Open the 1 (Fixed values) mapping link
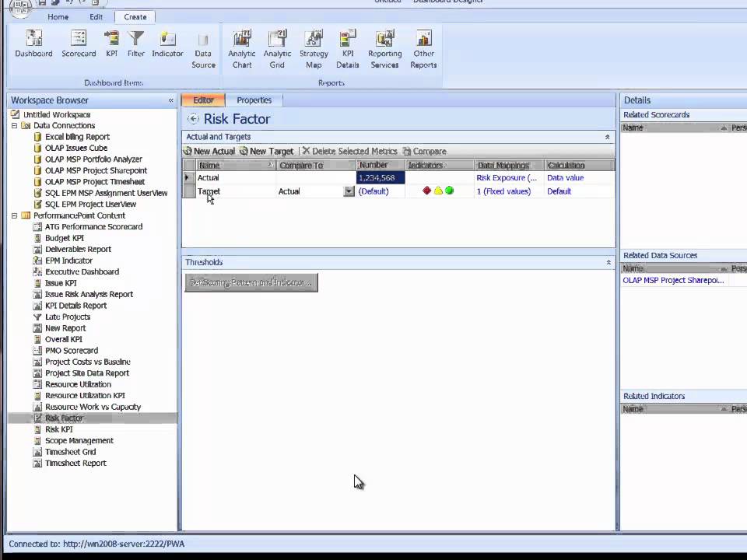This screenshot has height=560, width=747. pos(503,191)
